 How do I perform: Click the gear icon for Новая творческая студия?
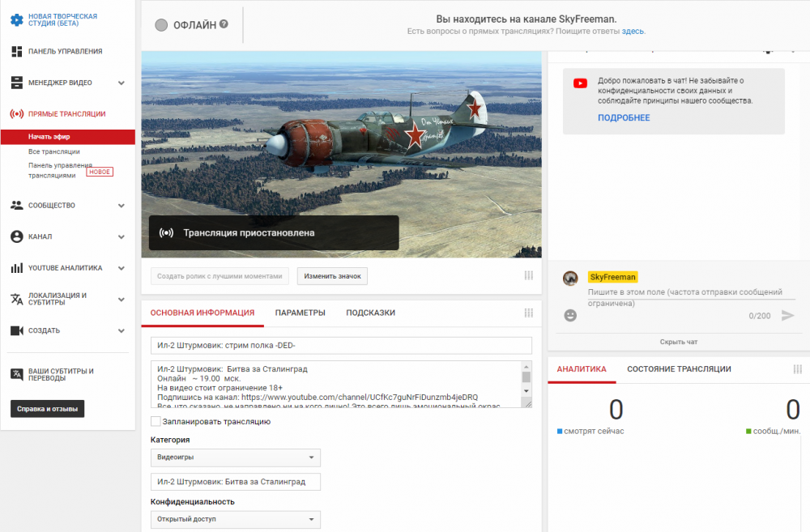coord(16,19)
